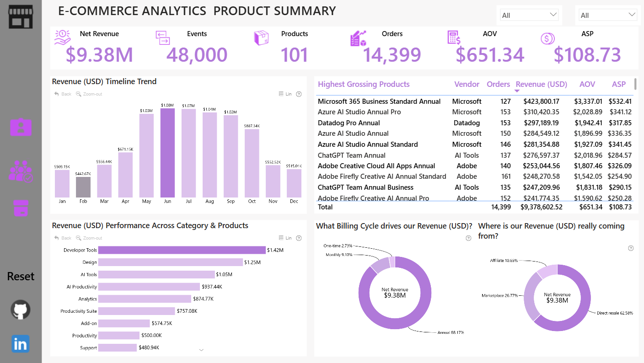The height and width of the screenshot is (363, 644).
Task: Open the LinkedIn icon link
Action: pos(21,344)
